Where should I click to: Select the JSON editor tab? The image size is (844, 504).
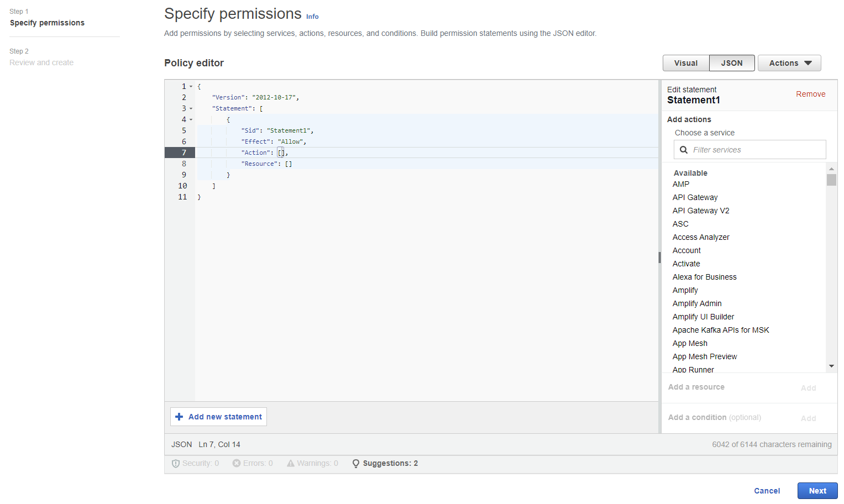(x=732, y=63)
